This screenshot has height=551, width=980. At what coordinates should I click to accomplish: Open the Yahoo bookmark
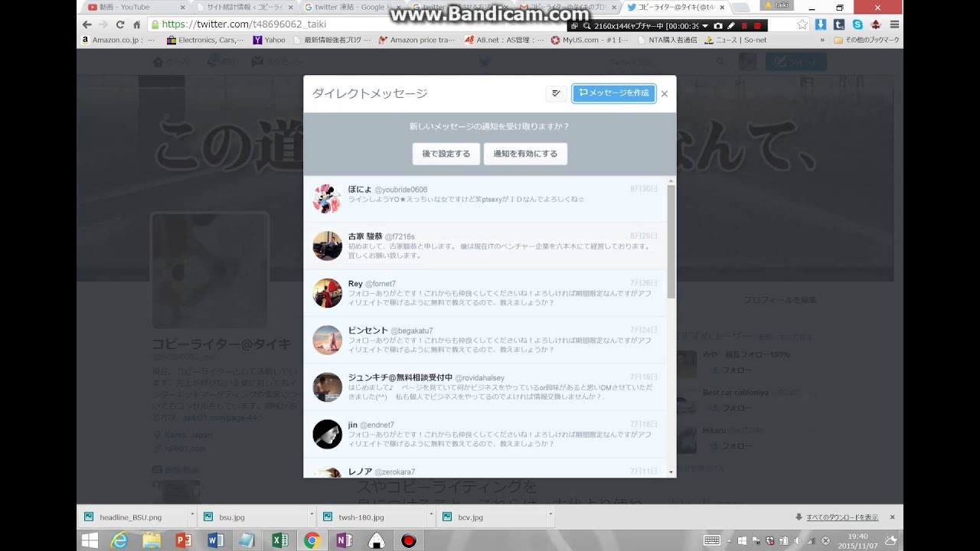[269, 40]
